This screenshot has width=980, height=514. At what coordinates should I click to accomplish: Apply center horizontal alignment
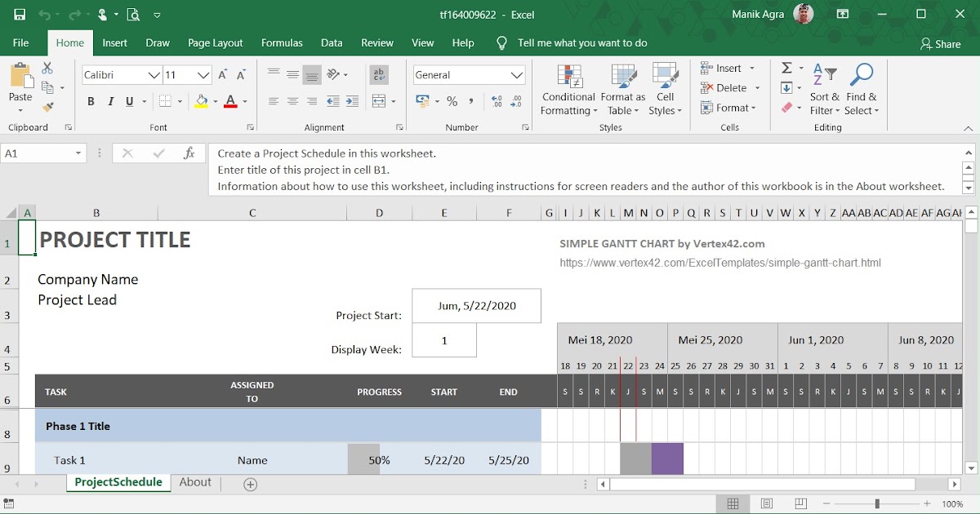click(x=292, y=101)
